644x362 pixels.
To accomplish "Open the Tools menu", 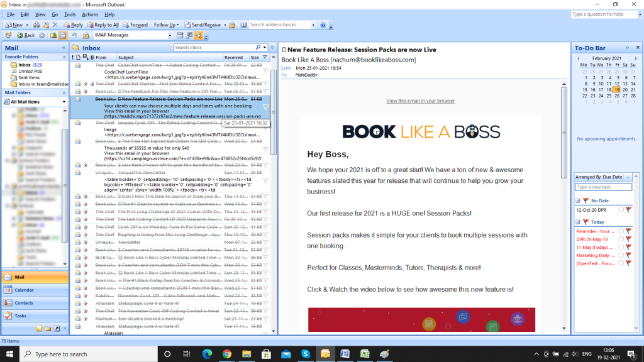I will pyautogui.click(x=70, y=14).
